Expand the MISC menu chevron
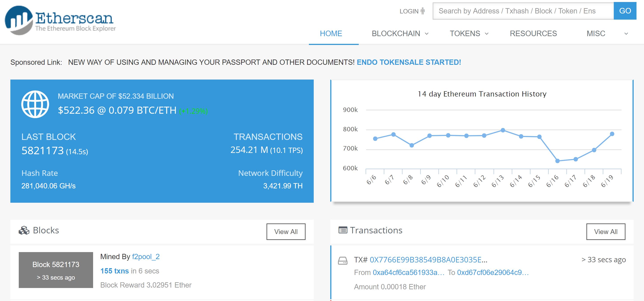Viewport: 644px width, 301px height. 626,34
